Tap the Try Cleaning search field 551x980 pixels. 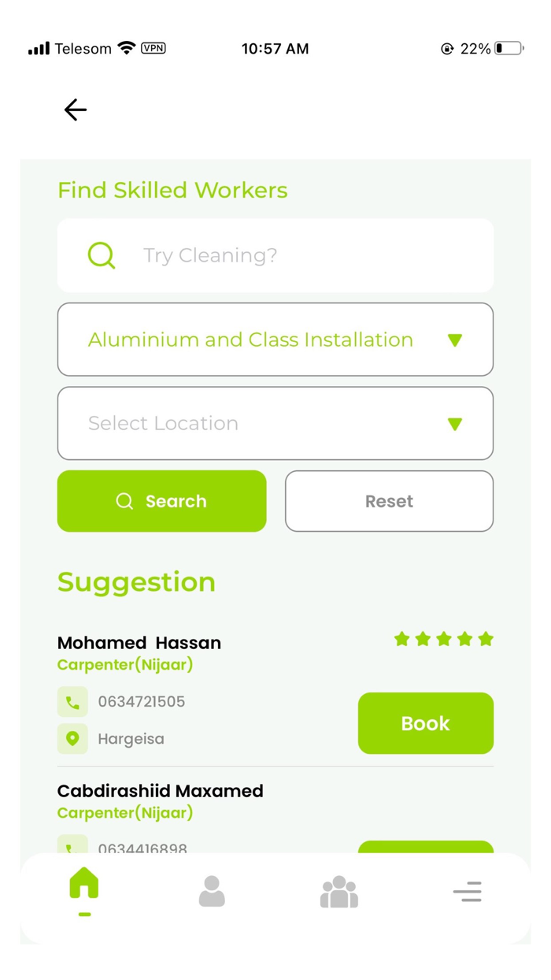point(275,254)
